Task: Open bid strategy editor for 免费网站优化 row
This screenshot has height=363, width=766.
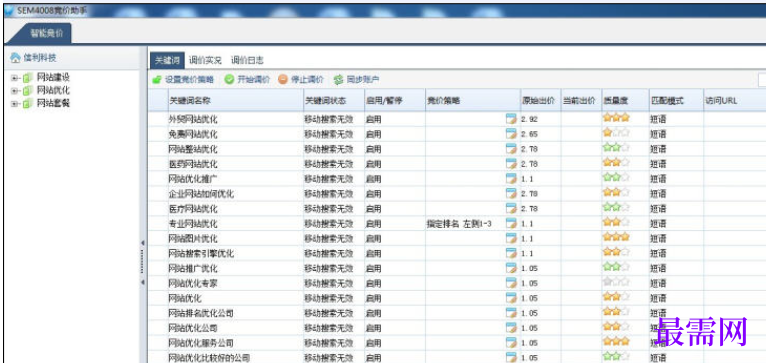Action: coord(511,134)
